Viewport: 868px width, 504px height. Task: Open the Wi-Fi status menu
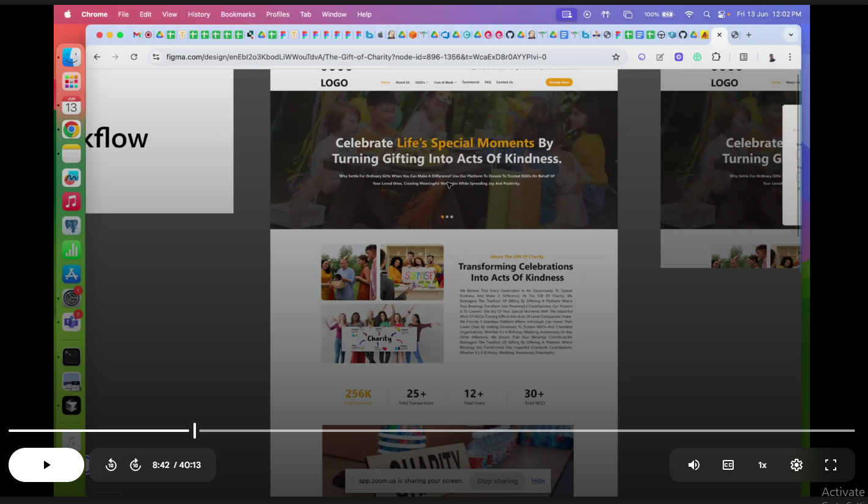tap(689, 14)
